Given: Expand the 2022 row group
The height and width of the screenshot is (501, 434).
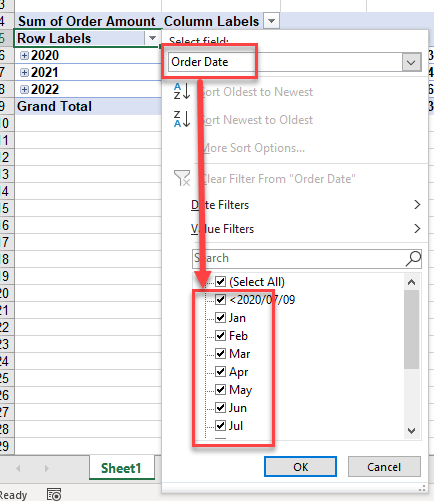Looking at the screenshot, I should (x=24, y=89).
